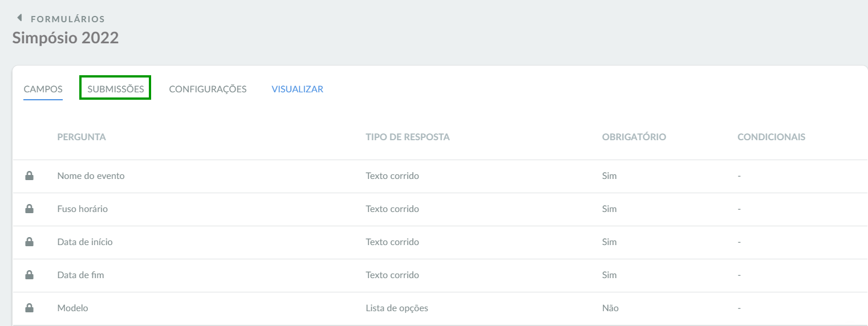
Task: Switch to the Submissões tab
Action: tap(116, 89)
